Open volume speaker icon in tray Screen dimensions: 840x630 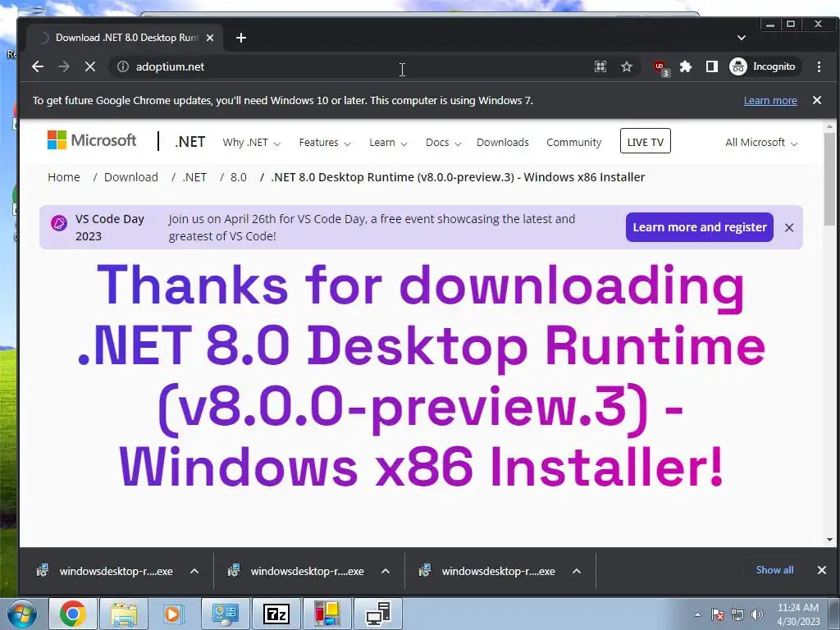coord(757,614)
